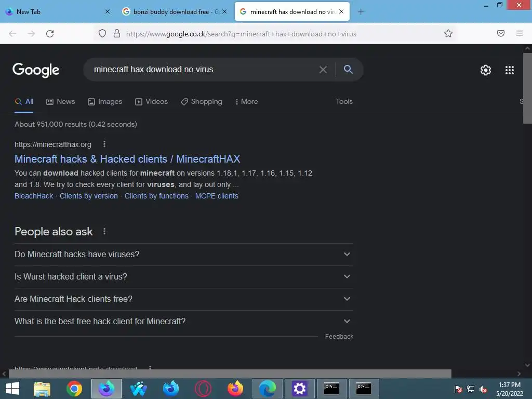Click the Google search magnifier button

[x=348, y=69]
